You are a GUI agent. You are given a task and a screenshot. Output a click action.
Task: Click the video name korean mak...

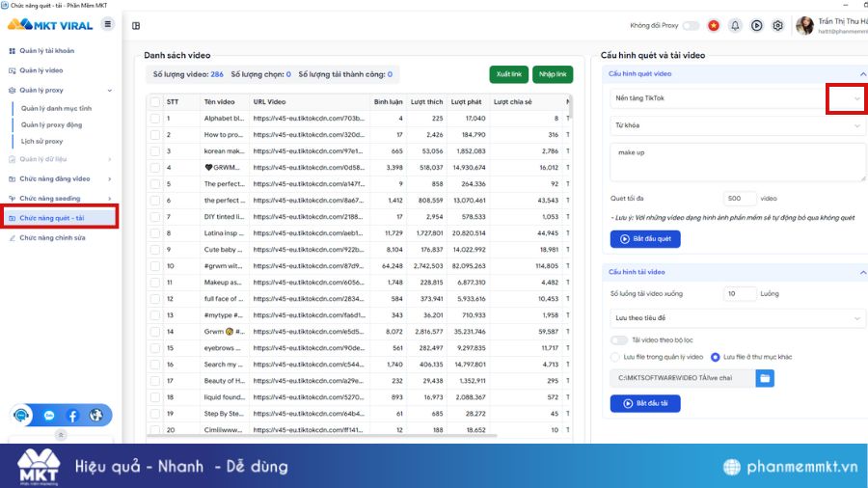224,151
